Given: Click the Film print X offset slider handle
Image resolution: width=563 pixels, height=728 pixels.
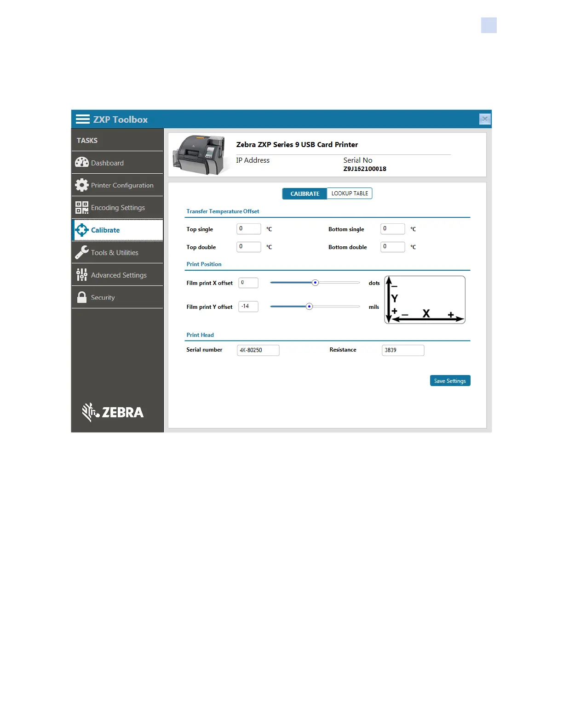Looking at the screenshot, I should 315,283.
